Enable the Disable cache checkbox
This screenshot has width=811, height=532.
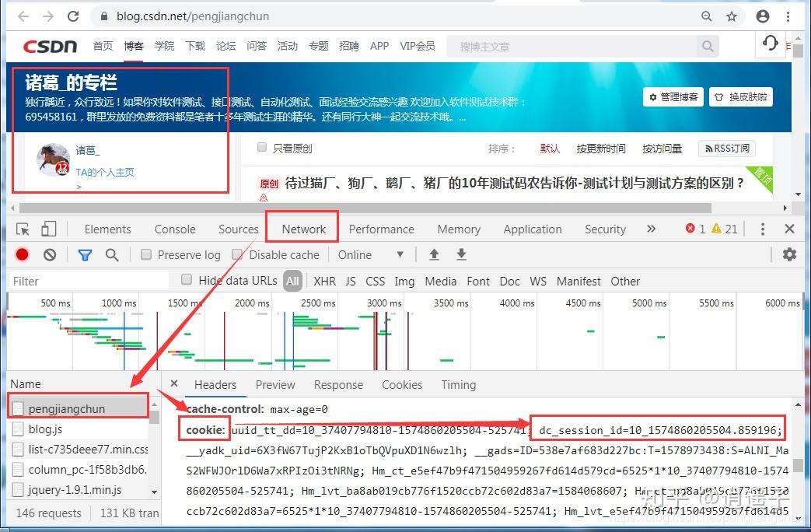point(237,254)
